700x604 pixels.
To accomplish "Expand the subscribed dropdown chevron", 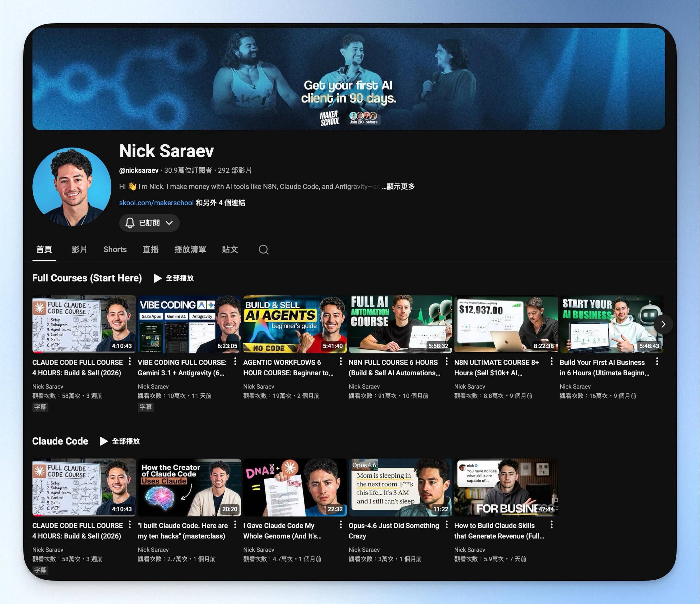I will tap(169, 223).
